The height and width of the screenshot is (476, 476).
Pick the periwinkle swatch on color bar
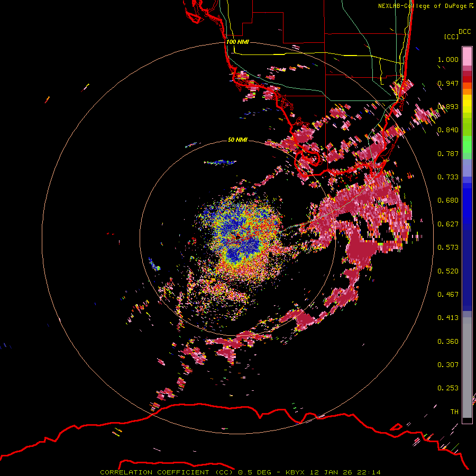tap(467, 168)
